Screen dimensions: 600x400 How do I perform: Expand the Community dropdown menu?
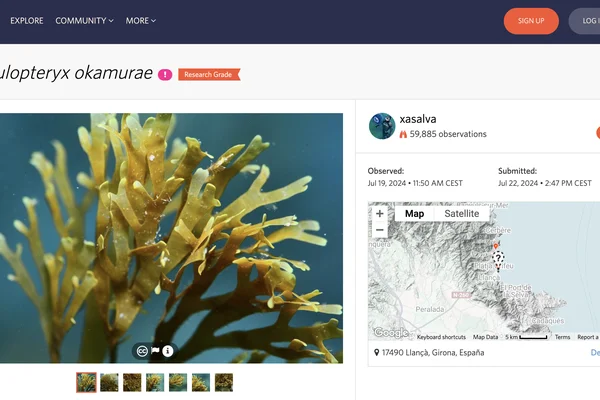coord(85,21)
